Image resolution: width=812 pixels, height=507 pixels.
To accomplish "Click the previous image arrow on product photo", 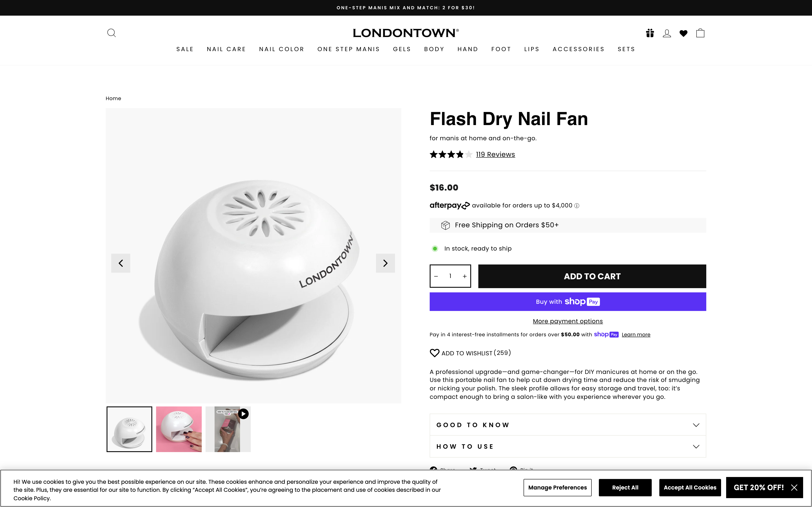I will click(x=121, y=263).
